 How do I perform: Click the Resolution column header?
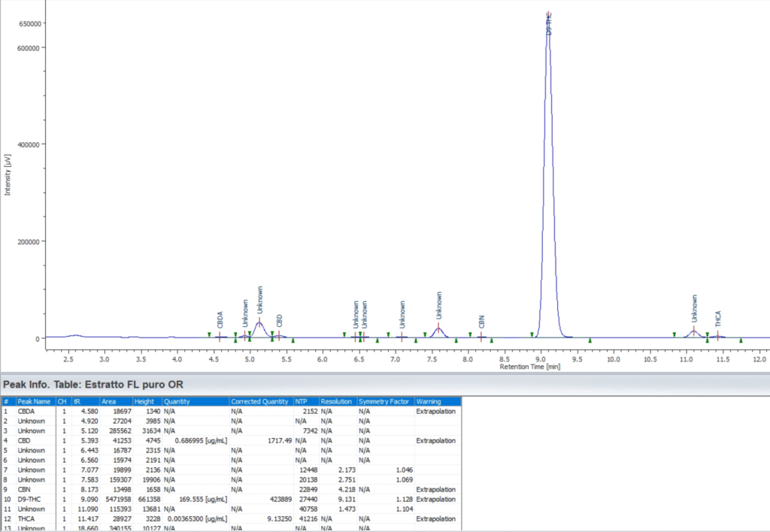[x=338, y=401]
